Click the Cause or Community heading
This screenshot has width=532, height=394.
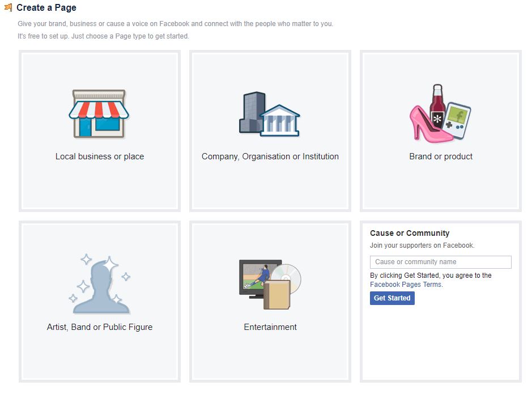click(410, 233)
